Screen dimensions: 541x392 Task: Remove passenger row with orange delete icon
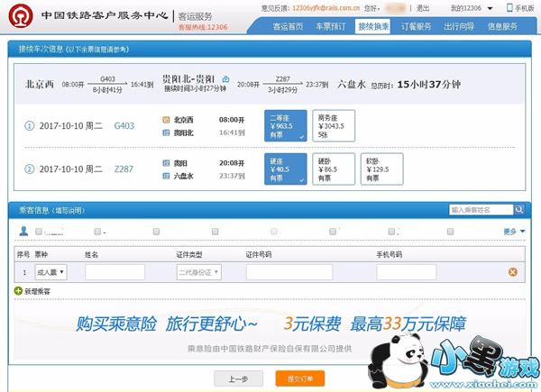513,271
